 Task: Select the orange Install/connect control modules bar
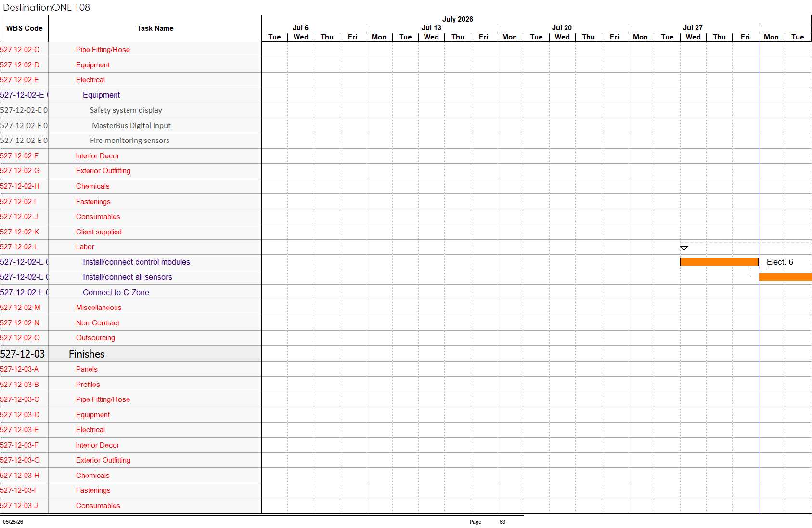pyautogui.click(x=719, y=262)
